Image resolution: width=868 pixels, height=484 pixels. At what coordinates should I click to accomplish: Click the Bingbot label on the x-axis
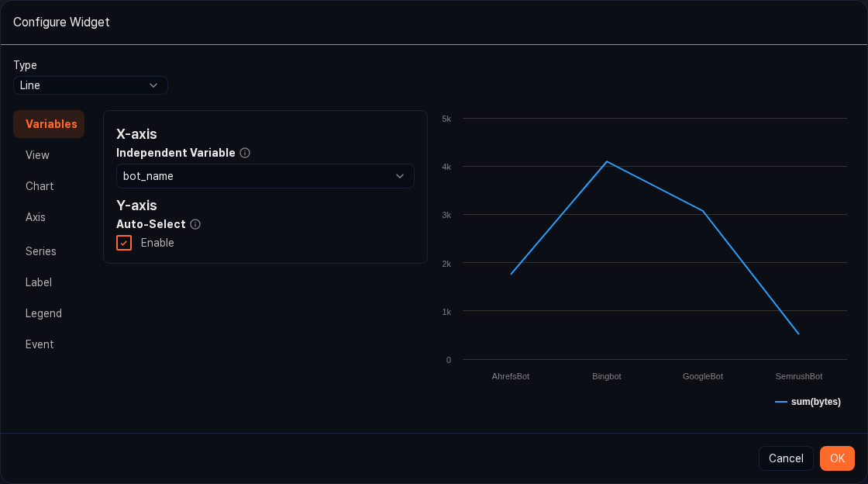[606, 376]
